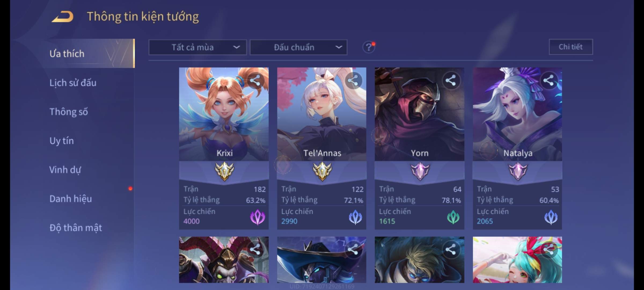Tap Yorn's green Lực chiến badge

click(453, 217)
